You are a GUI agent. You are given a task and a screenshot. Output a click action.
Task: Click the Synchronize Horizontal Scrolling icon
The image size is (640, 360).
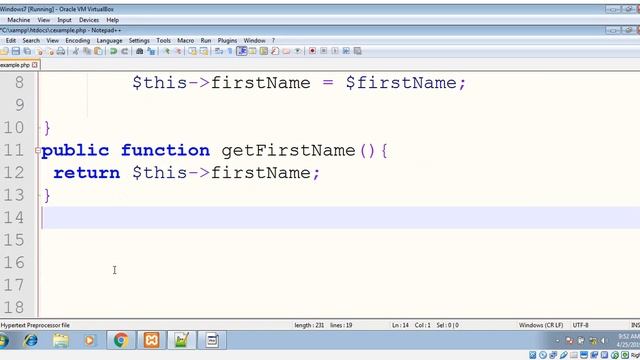(x=203, y=51)
